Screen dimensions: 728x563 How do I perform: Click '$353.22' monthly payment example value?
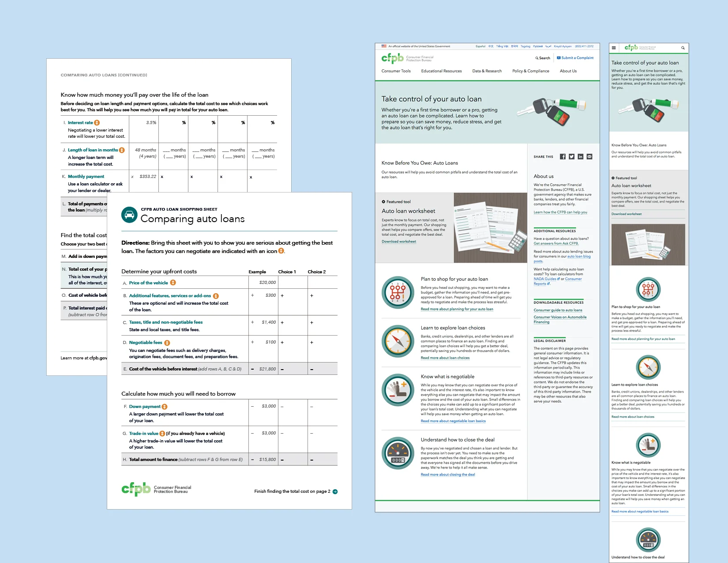click(x=148, y=177)
